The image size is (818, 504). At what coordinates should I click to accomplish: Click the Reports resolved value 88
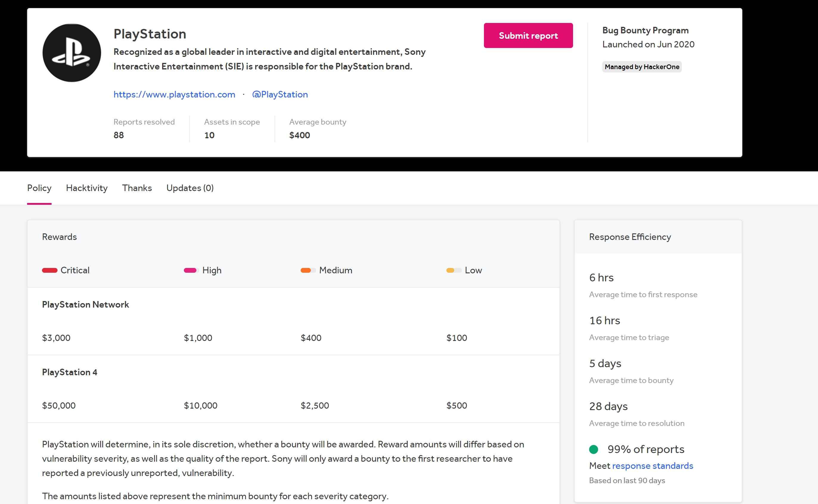coord(119,135)
